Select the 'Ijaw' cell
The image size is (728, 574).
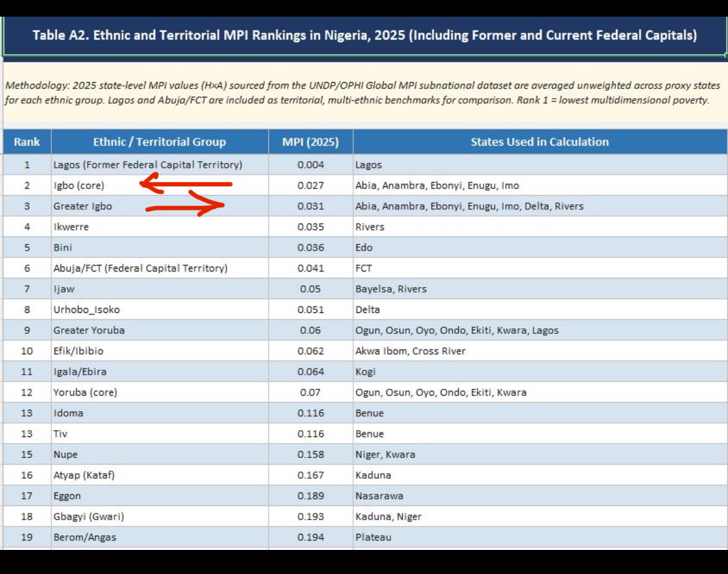(x=160, y=289)
